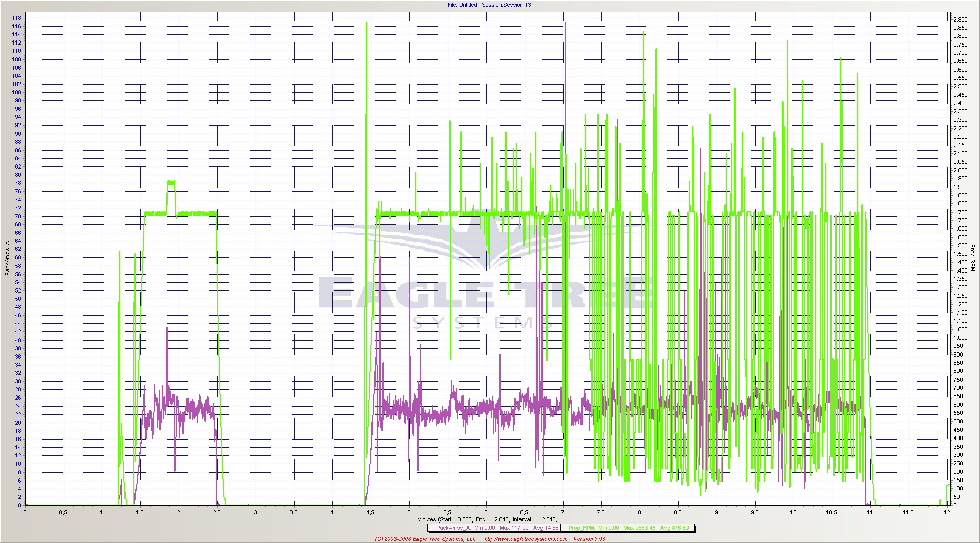Screen dimensions: 980x543
Task: Click the Max 117.00 value in legend
Action: pos(514,528)
